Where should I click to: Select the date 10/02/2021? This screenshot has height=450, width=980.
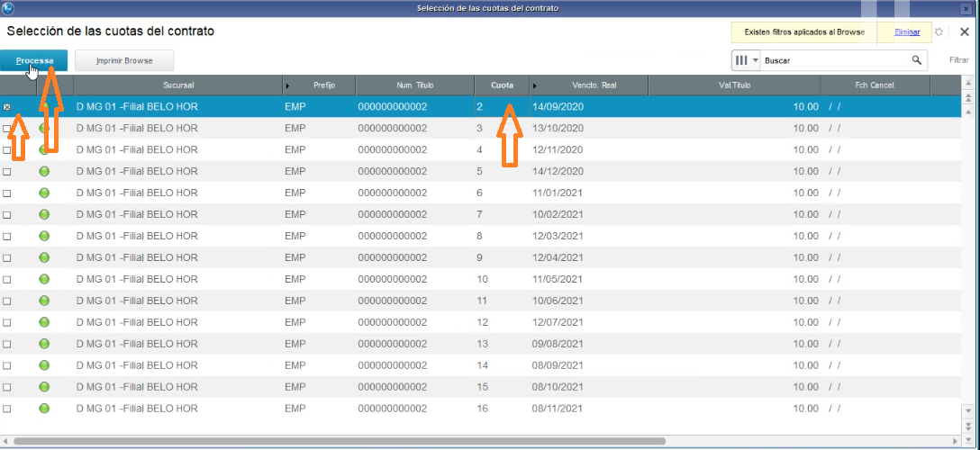558,215
